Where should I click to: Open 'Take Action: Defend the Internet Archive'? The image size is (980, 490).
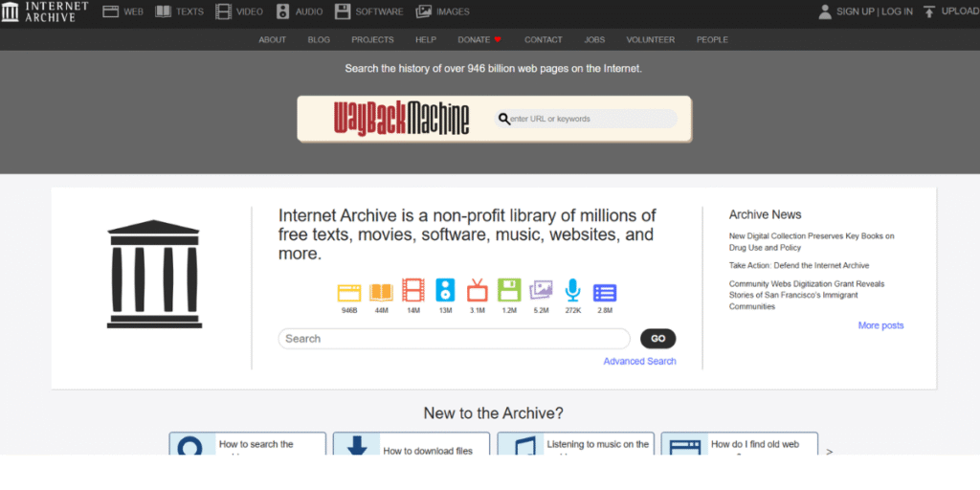799,265
